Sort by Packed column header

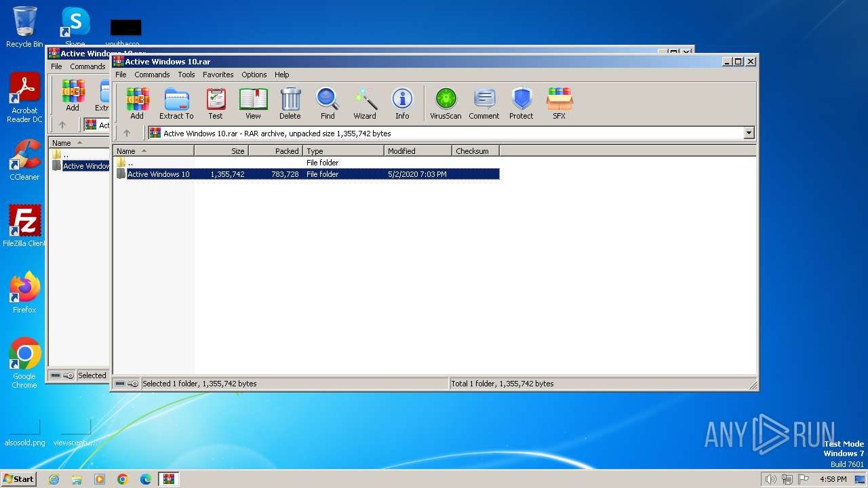(x=276, y=151)
